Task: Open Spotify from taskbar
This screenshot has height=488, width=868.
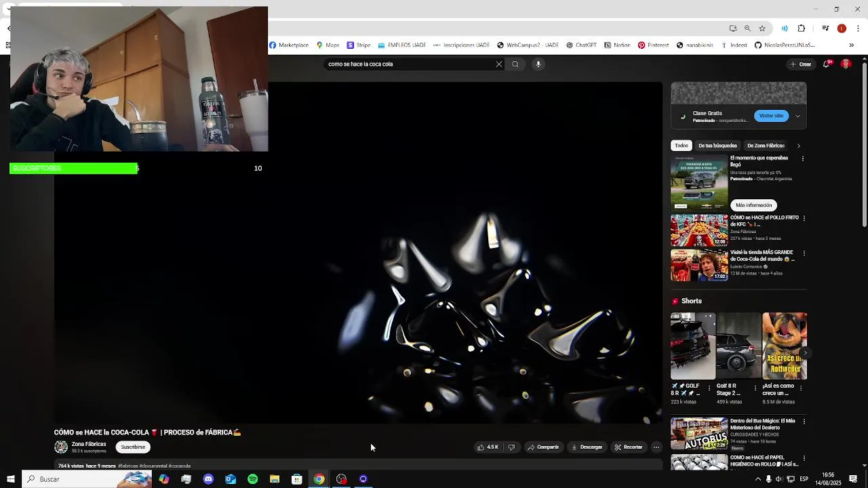Action: click(252, 479)
